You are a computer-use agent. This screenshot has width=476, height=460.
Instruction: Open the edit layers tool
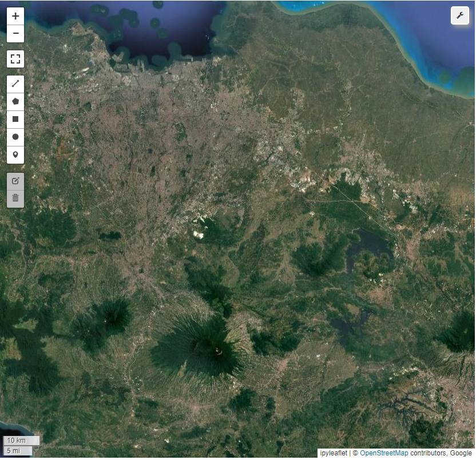tap(15, 181)
